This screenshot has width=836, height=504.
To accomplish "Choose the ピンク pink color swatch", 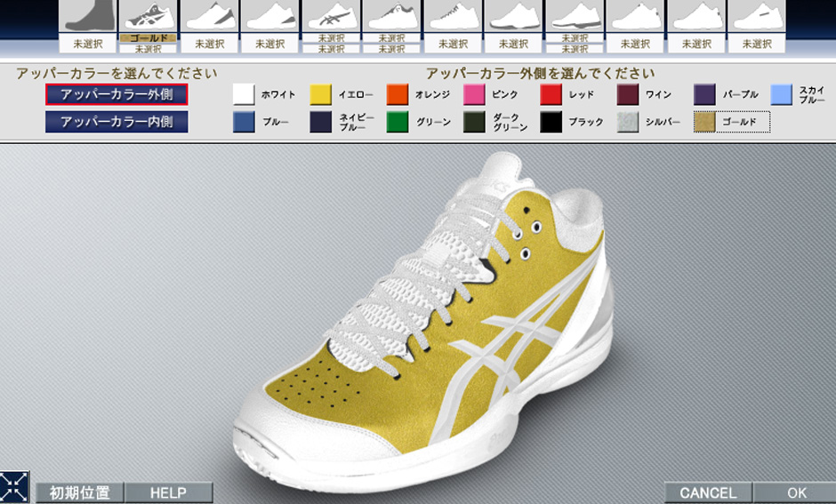I will (x=474, y=94).
